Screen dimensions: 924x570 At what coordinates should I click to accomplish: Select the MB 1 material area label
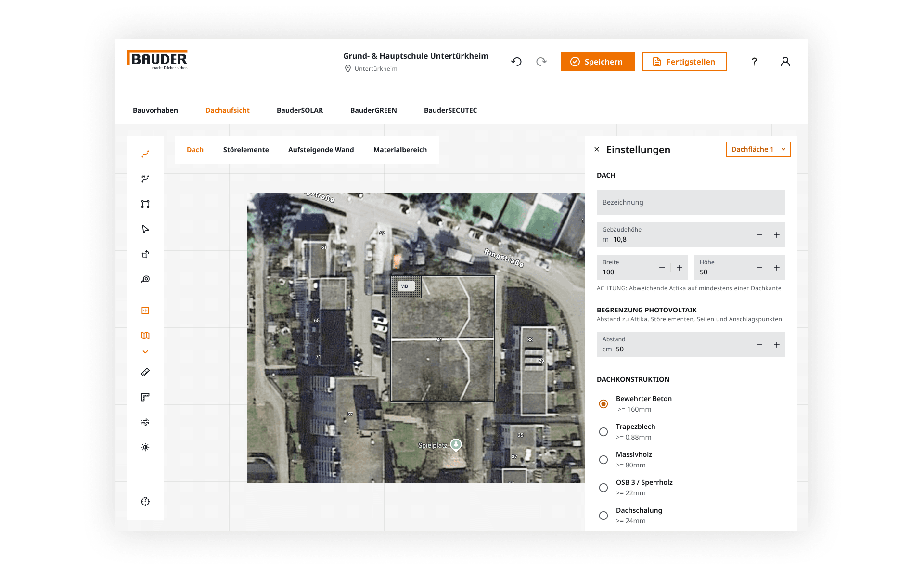point(406,286)
